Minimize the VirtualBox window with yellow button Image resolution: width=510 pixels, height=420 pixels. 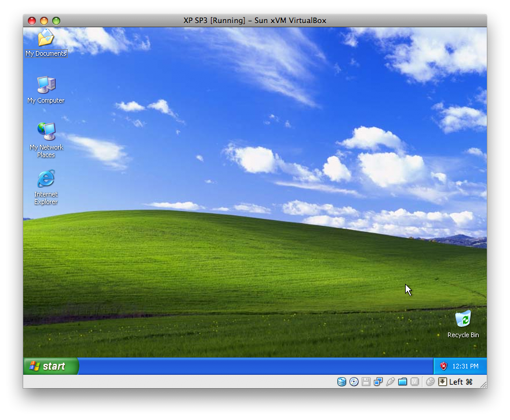click(44, 21)
